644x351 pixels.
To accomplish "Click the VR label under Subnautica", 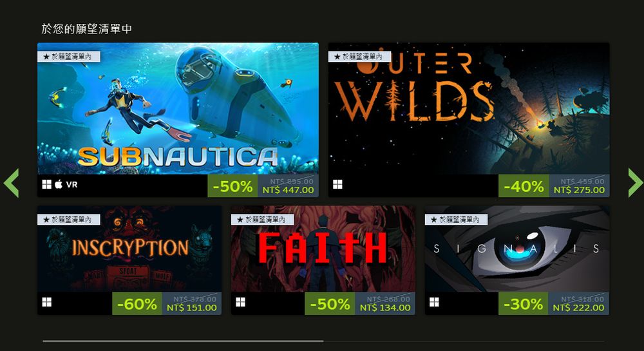I will pyautogui.click(x=71, y=185).
